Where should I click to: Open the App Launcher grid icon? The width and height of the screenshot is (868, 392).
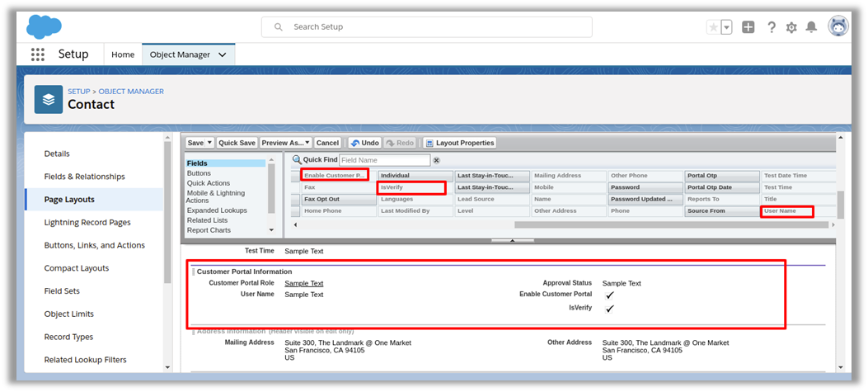point(38,54)
